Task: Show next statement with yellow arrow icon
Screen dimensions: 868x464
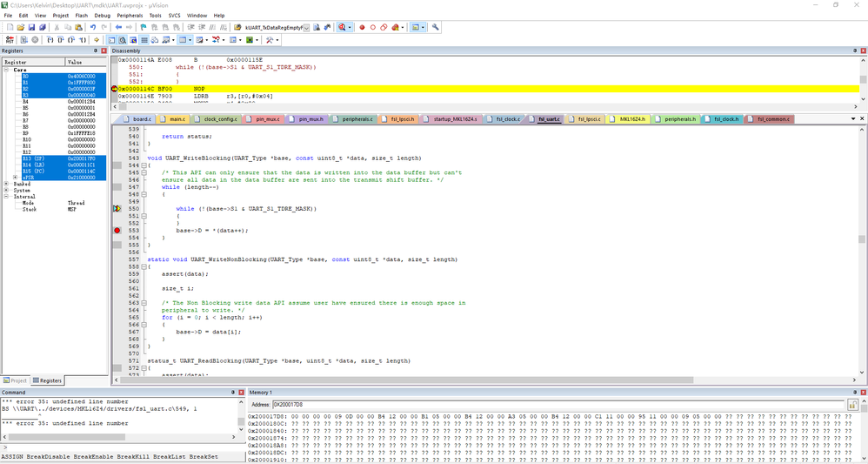Action: 97,40
